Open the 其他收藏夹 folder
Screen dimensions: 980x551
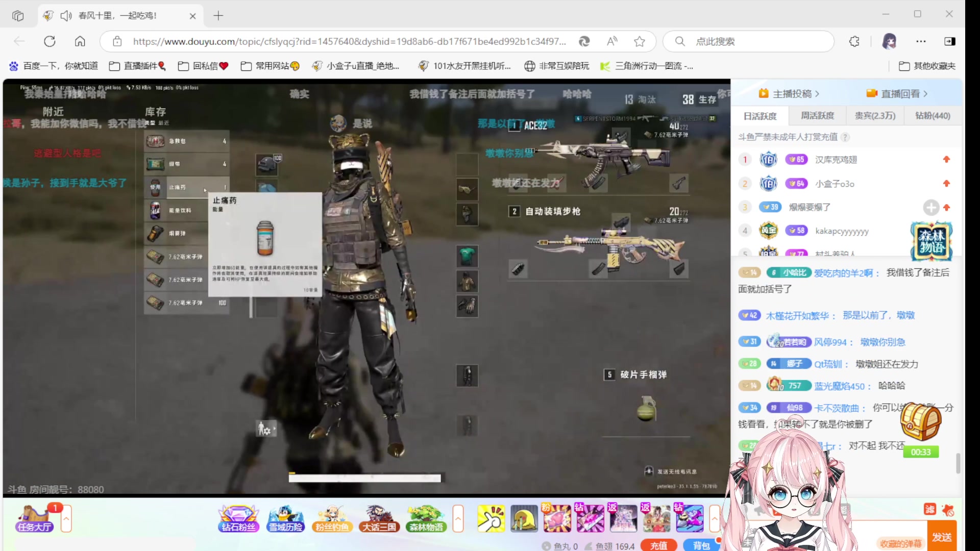[927, 66]
